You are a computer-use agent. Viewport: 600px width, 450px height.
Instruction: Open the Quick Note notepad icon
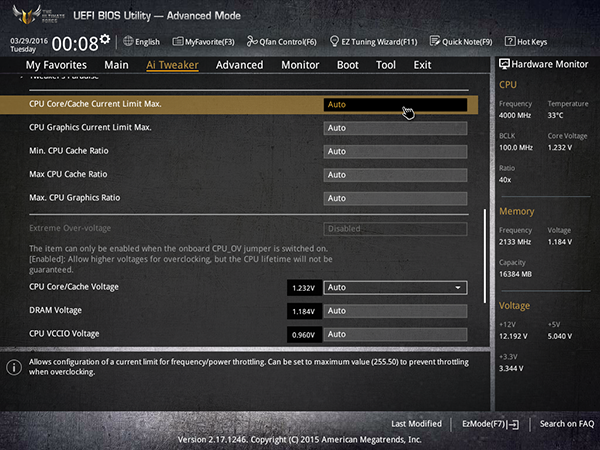[435, 41]
